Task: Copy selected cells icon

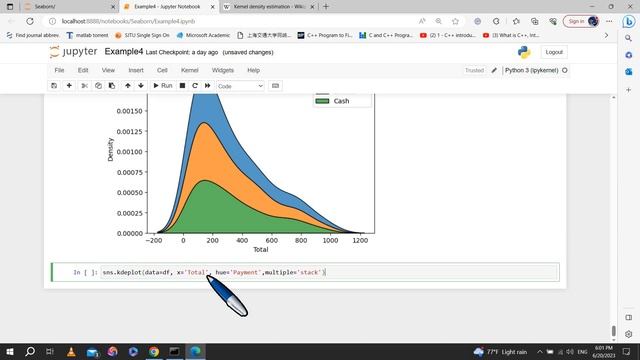Action: click(98, 86)
